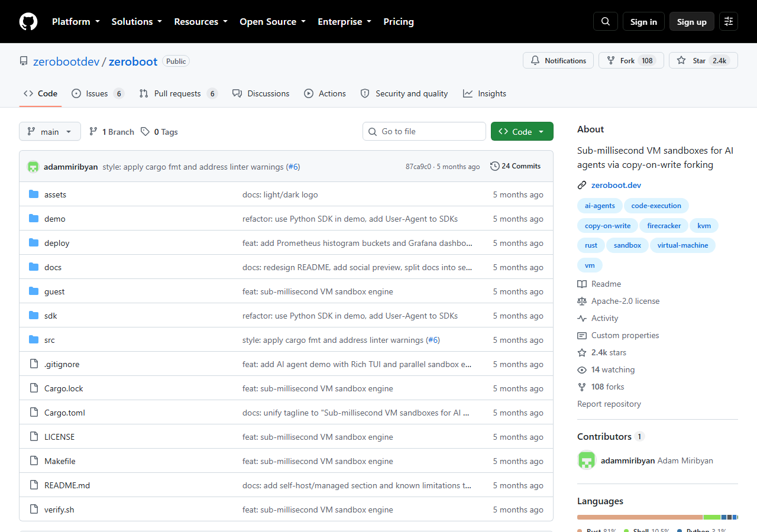757x532 pixels.
Task: Open the src folder
Action: tap(50, 340)
